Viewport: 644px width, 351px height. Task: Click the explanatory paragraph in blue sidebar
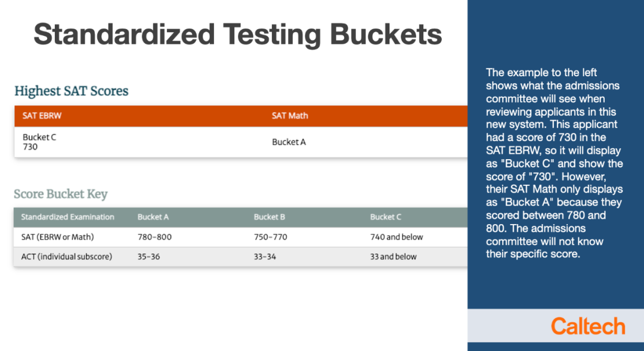click(x=555, y=163)
